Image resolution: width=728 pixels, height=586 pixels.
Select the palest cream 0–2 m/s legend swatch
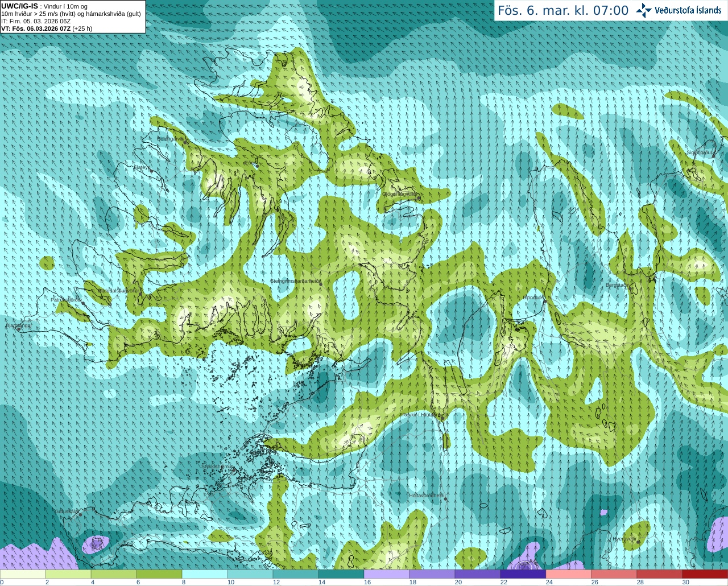pos(23,574)
